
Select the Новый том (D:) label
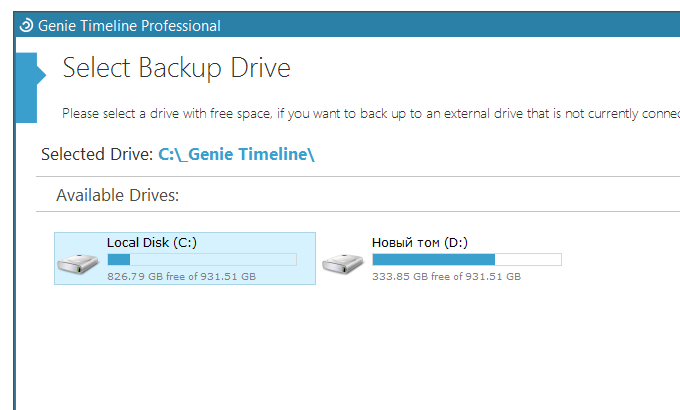click(419, 242)
